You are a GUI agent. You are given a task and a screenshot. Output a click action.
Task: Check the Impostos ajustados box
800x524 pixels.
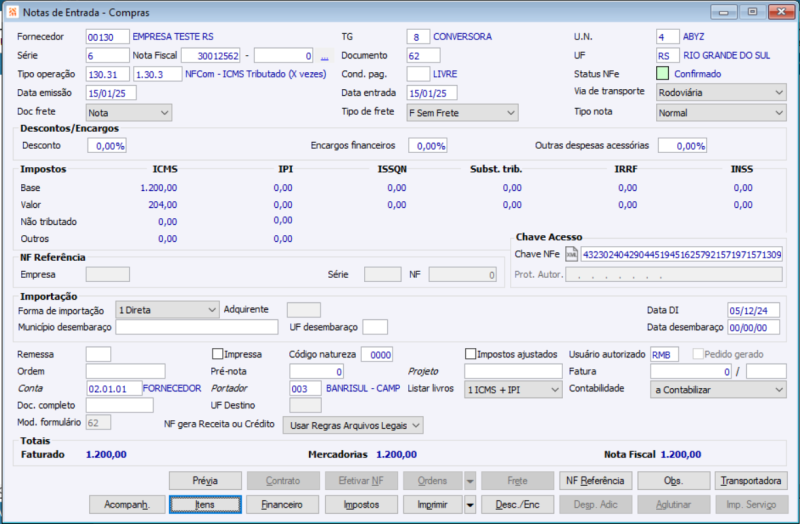(x=471, y=354)
